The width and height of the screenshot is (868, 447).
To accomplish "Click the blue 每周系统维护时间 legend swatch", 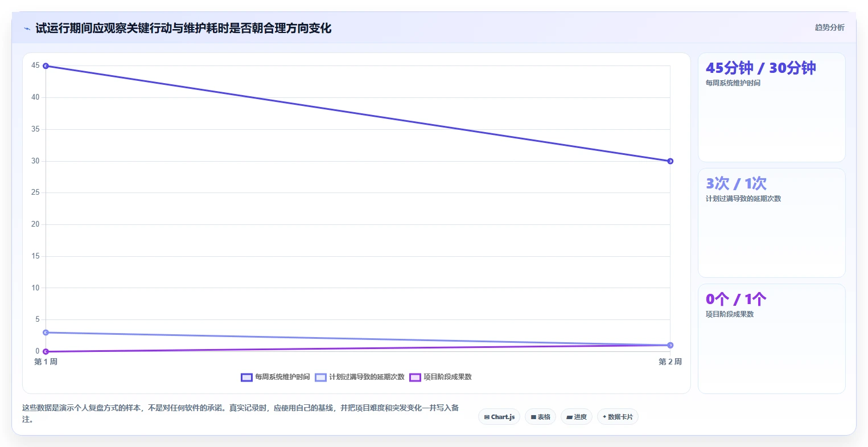I will tap(246, 377).
